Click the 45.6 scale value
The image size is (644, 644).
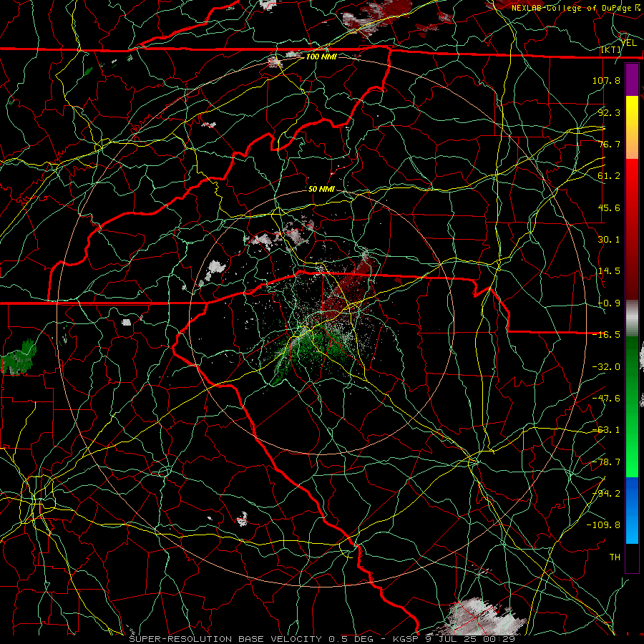click(609, 208)
